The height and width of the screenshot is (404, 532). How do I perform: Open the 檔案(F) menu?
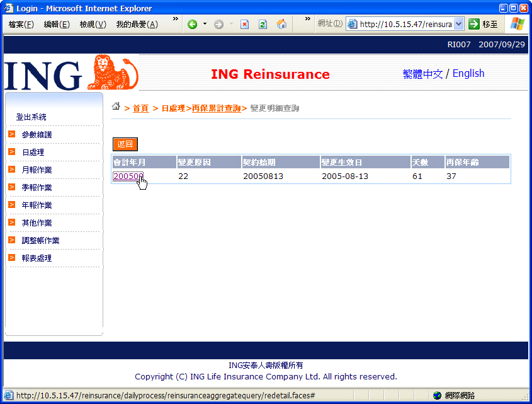pyautogui.click(x=21, y=24)
